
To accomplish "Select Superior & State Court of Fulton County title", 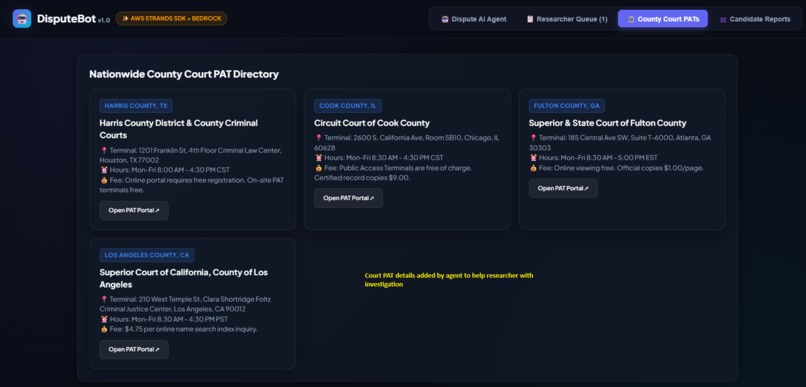I will tap(607, 123).
